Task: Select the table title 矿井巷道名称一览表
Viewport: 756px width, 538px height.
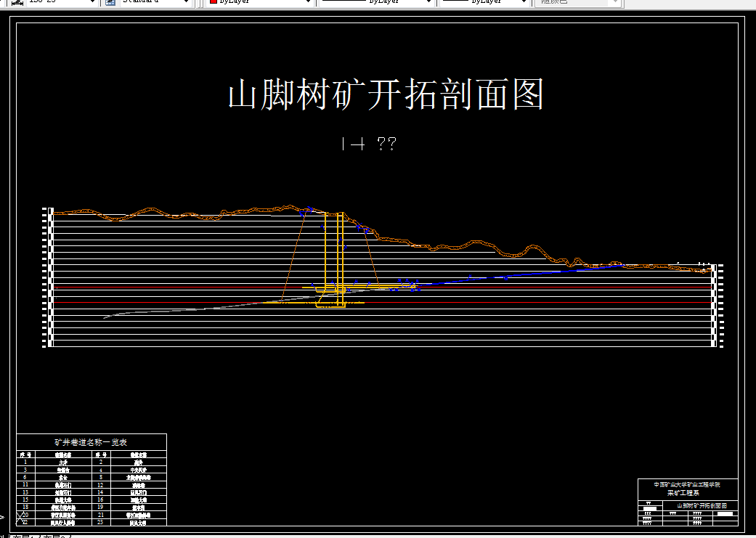Action: tap(91, 442)
